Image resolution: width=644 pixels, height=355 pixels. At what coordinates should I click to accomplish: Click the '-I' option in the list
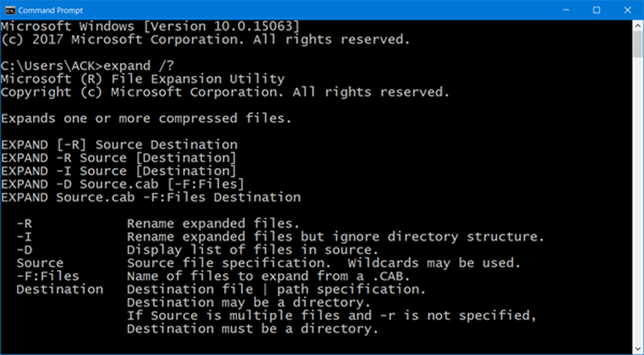[x=24, y=236]
